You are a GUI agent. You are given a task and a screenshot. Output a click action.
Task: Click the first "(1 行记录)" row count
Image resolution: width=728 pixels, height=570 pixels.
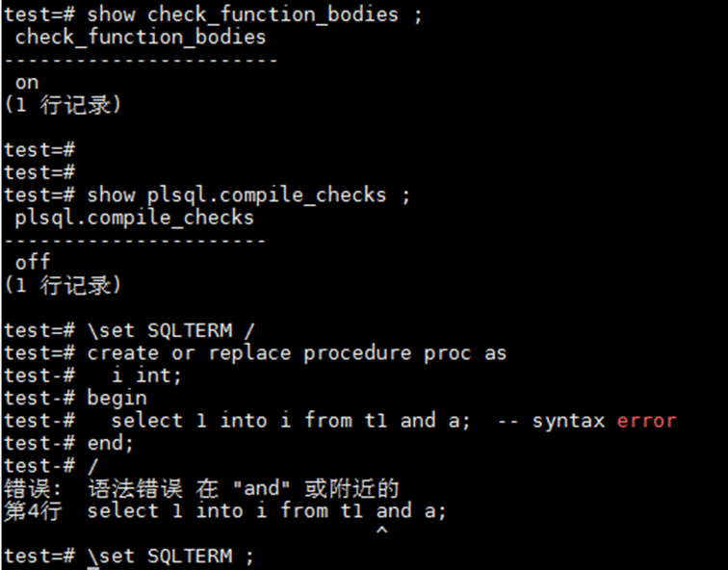click(x=63, y=105)
